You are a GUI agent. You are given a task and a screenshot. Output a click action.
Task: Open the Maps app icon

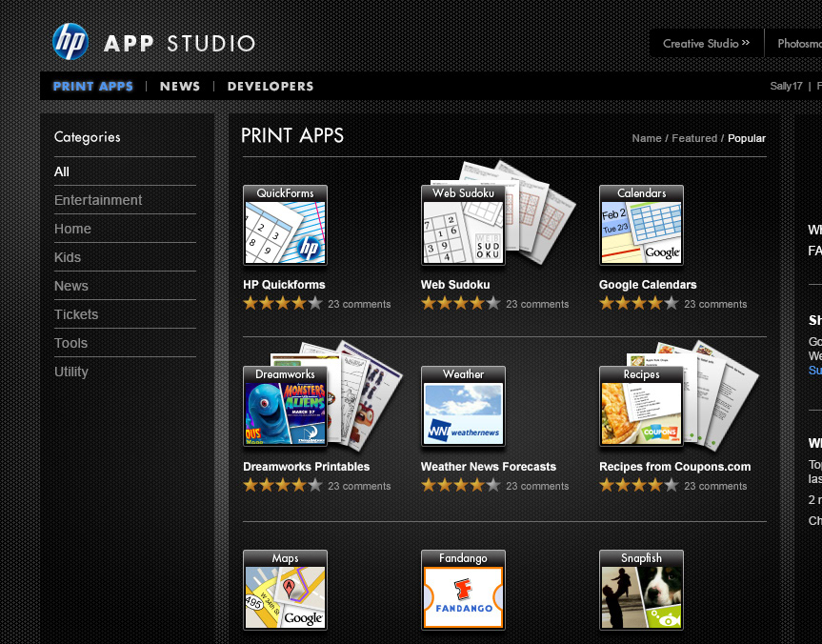click(285, 590)
